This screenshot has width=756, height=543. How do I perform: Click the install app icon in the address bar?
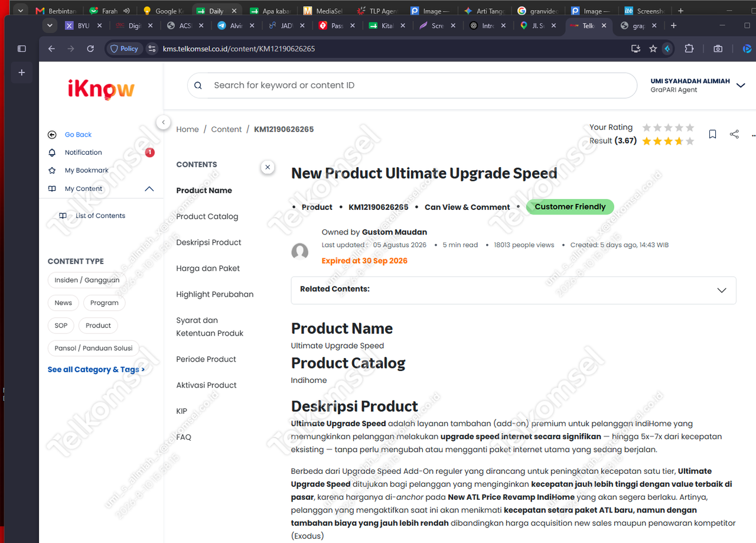636,48
